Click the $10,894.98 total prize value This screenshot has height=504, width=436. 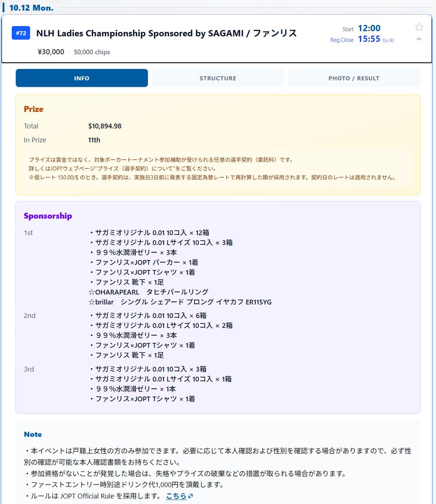[x=105, y=126]
